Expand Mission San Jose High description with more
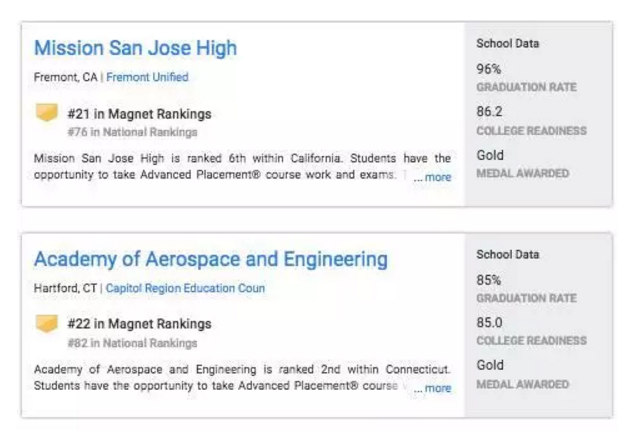The width and height of the screenshot is (630, 432). coord(433,177)
